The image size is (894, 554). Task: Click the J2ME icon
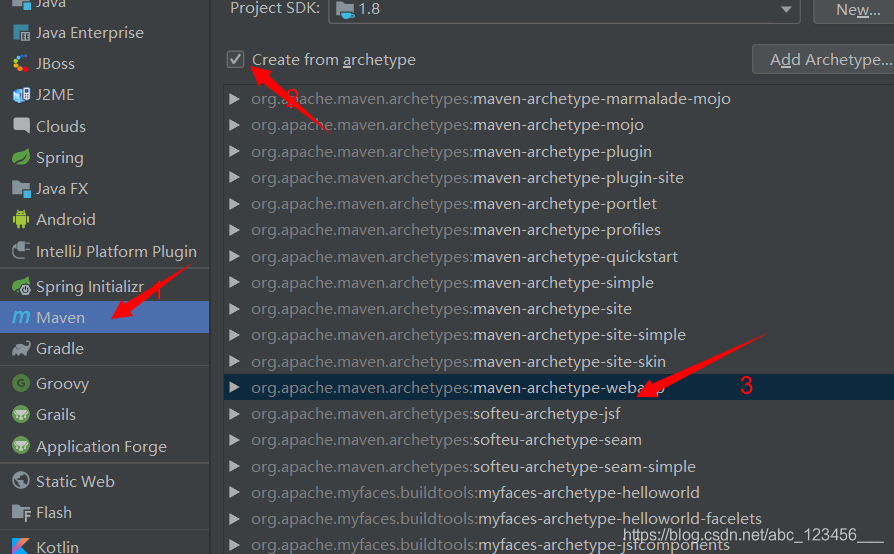coord(21,95)
